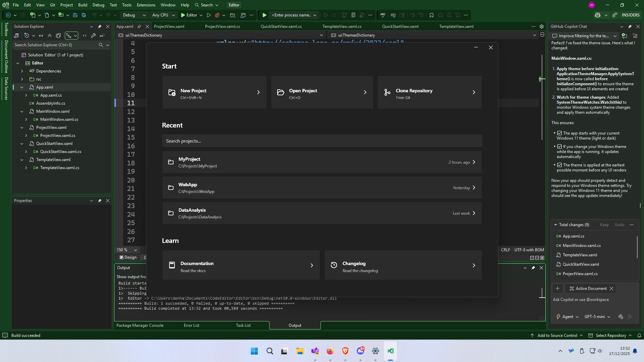Open the Debug configuration dropdown
This screenshot has width=644, height=362.
point(134,15)
